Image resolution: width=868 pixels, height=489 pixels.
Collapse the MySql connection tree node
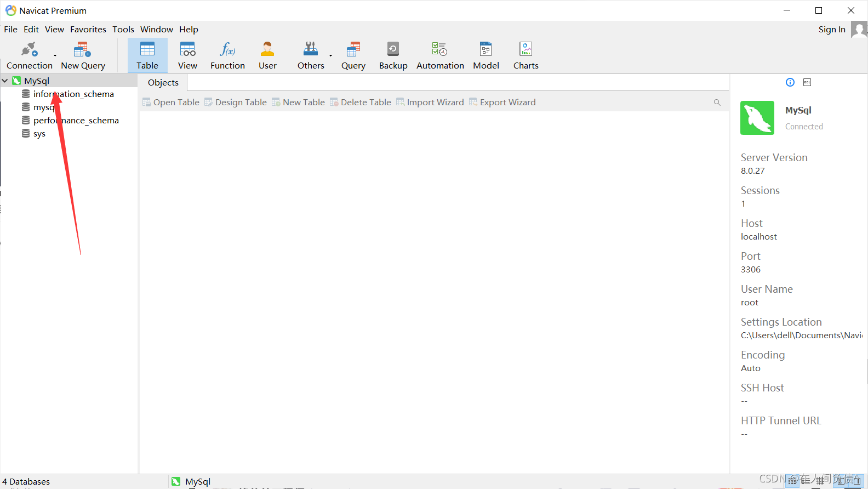[5, 81]
